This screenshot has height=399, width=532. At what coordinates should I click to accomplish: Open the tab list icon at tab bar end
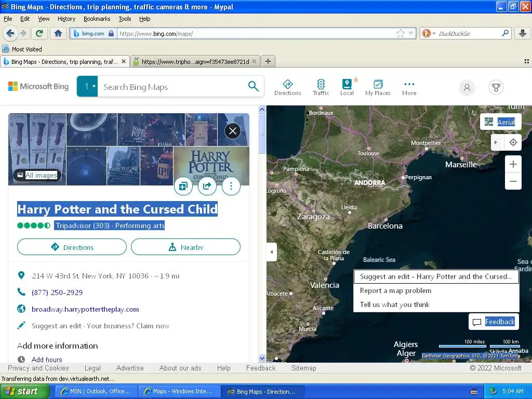[527, 61]
